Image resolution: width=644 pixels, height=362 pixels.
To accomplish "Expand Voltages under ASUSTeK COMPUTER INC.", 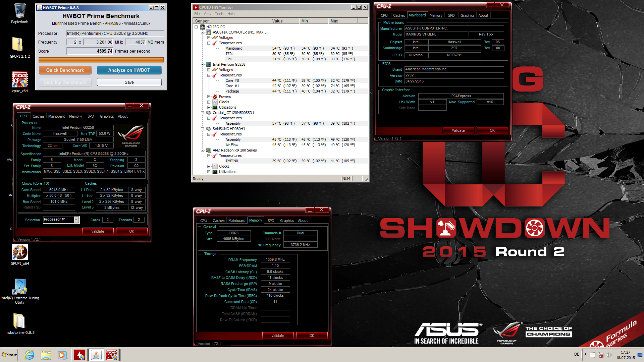I will pos(209,38).
